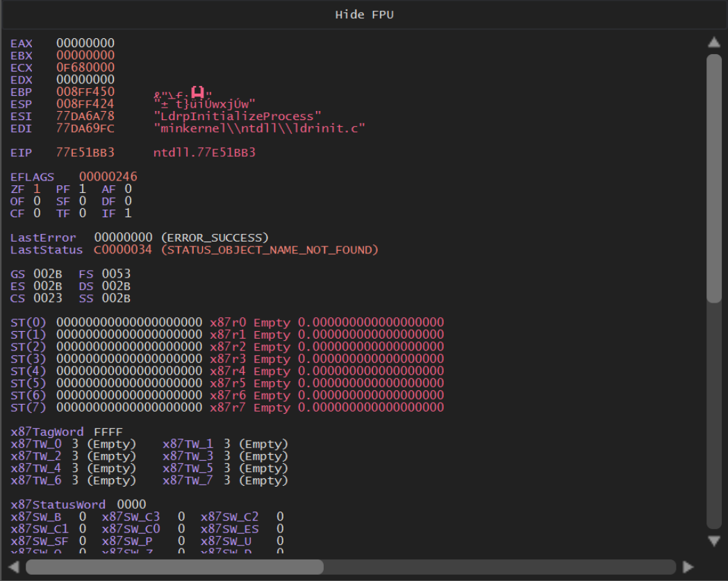Viewport: 728px width, 581px height.
Task: Toggle the ZF flag value
Action: [37, 189]
